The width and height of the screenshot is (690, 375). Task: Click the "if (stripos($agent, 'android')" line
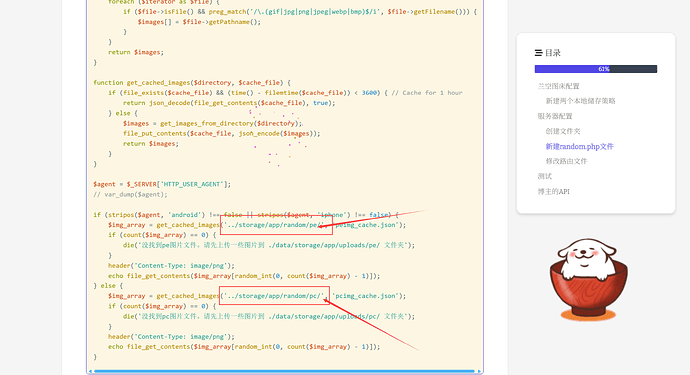[246, 215]
